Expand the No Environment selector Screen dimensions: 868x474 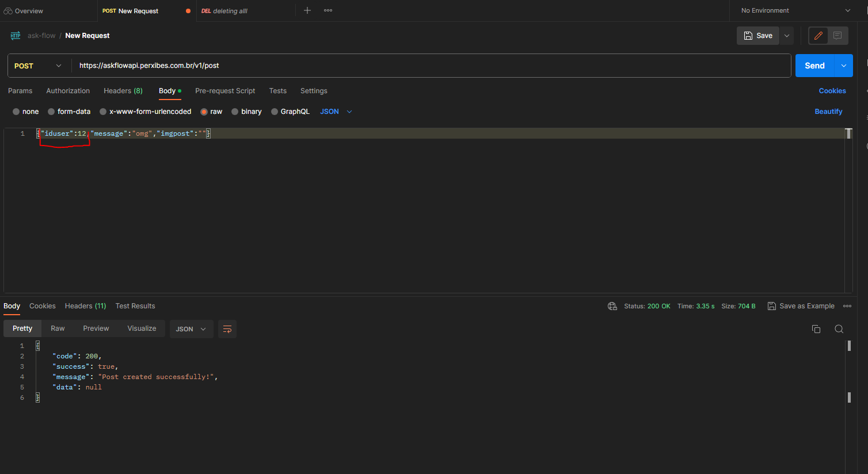pos(795,10)
